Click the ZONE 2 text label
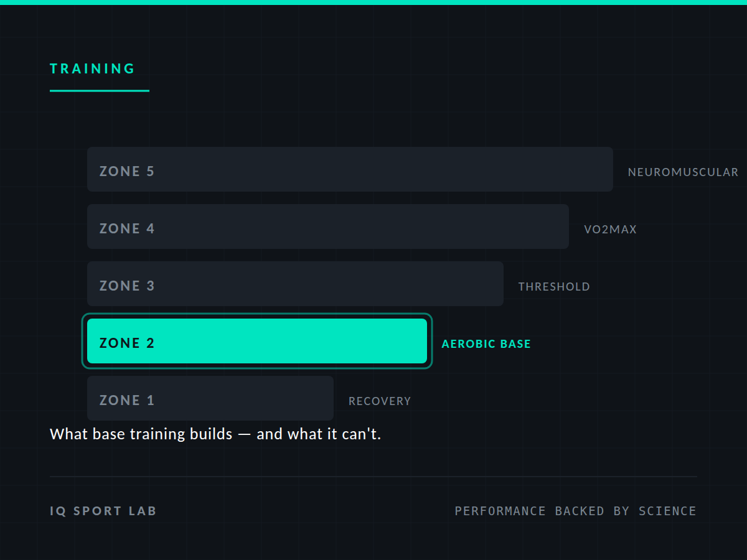 tap(127, 343)
